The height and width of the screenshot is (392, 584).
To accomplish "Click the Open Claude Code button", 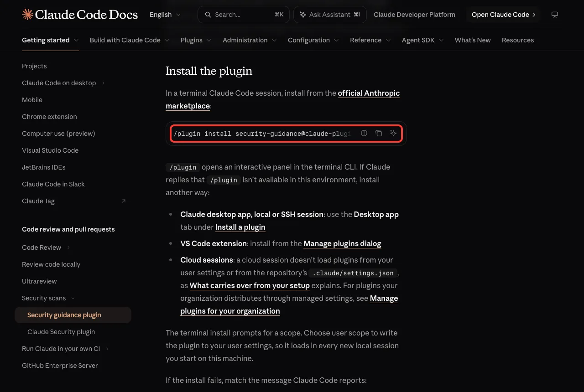I will pos(503,15).
